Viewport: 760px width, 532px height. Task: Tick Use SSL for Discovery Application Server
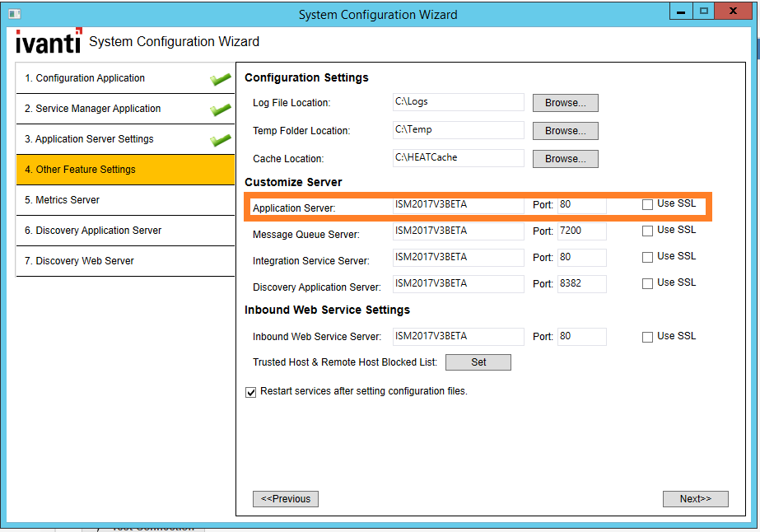pos(648,283)
